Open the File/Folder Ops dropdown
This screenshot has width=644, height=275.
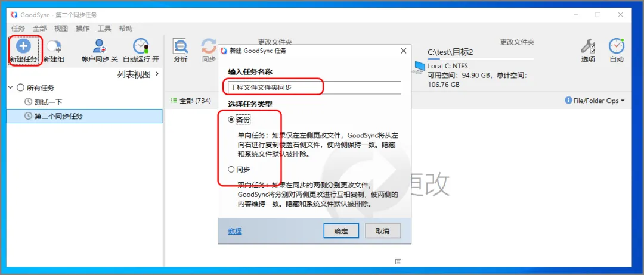pos(595,101)
